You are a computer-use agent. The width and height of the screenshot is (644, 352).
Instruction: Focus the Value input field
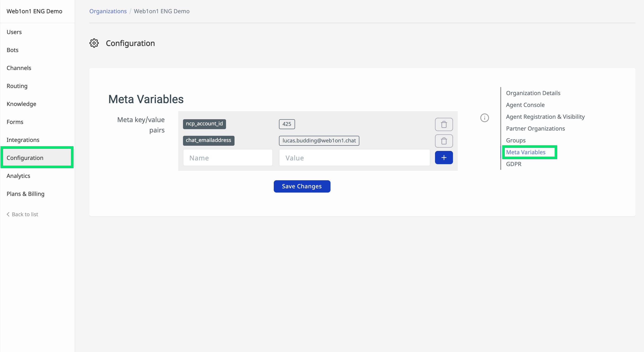354,158
